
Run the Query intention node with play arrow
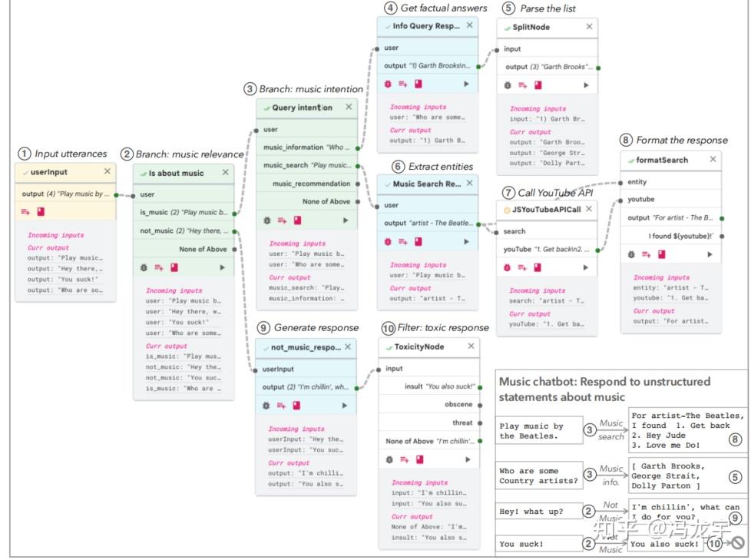(346, 220)
